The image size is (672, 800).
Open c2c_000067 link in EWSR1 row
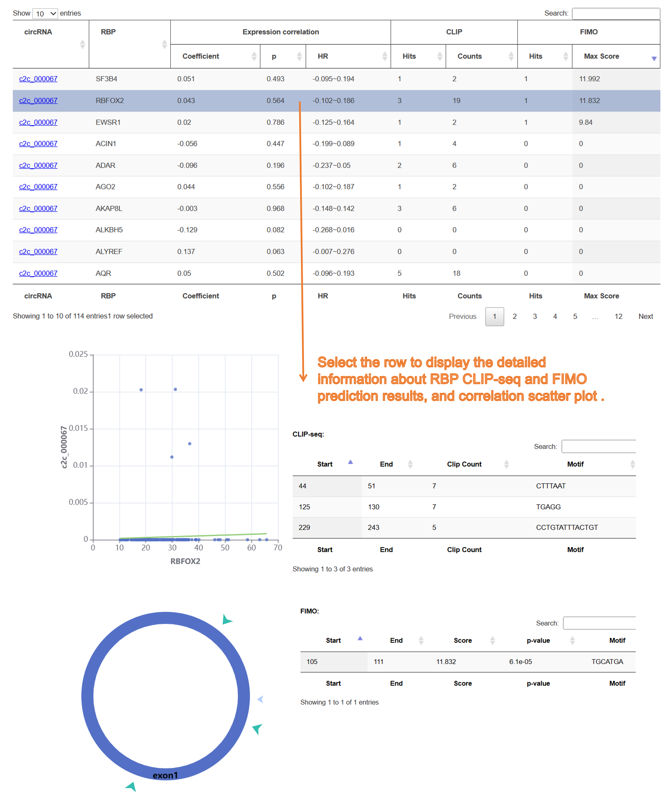(38, 122)
